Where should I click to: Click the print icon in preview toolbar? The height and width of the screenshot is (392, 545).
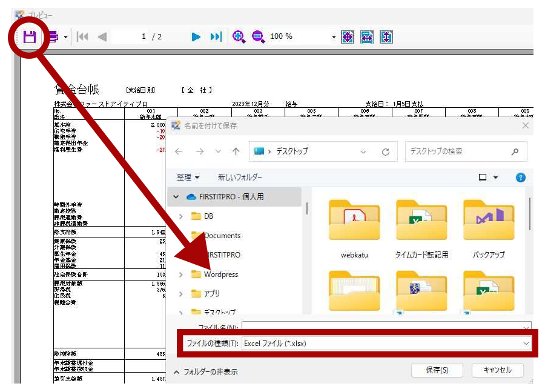click(x=53, y=37)
